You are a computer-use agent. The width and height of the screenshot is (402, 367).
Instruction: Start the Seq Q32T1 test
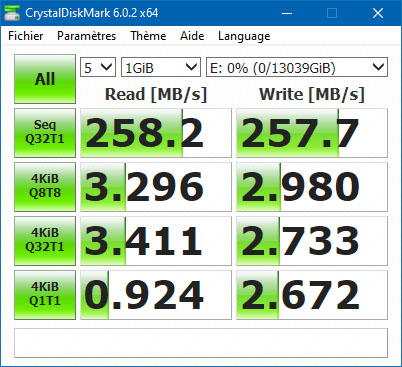(x=45, y=133)
